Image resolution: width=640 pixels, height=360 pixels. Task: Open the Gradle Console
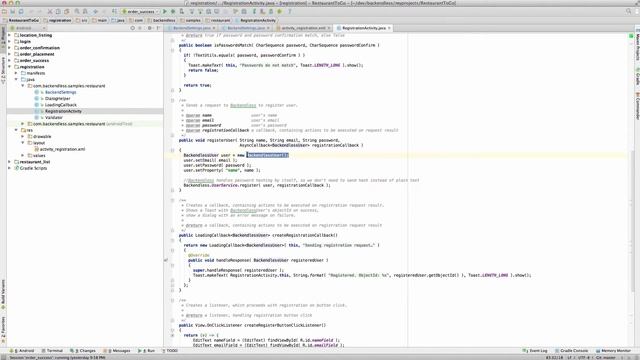[572, 351]
